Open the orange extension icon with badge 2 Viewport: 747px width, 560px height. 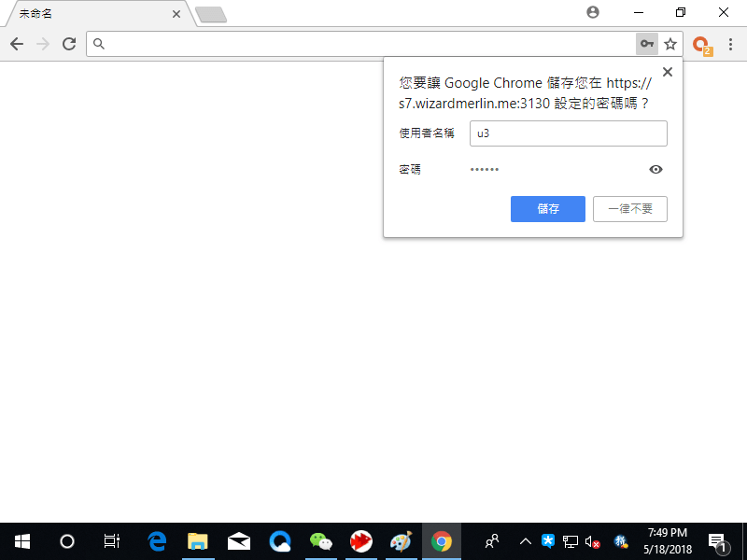click(x=702, y=45)
